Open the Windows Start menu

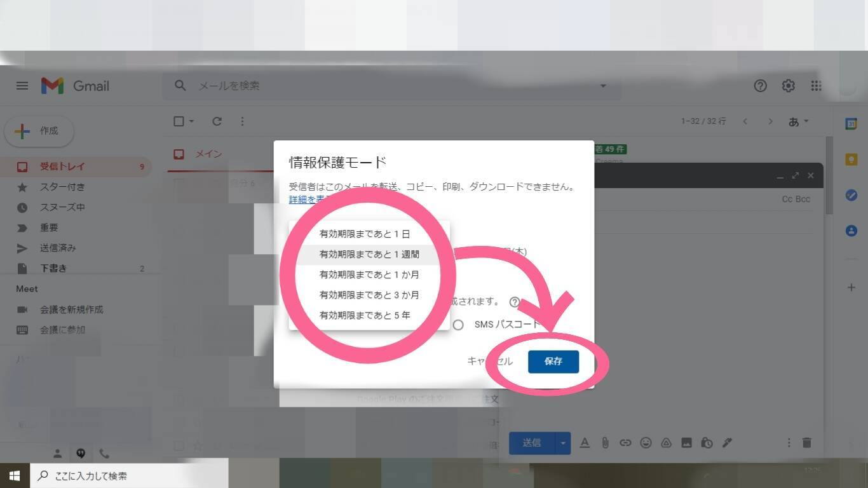[15, 475]
